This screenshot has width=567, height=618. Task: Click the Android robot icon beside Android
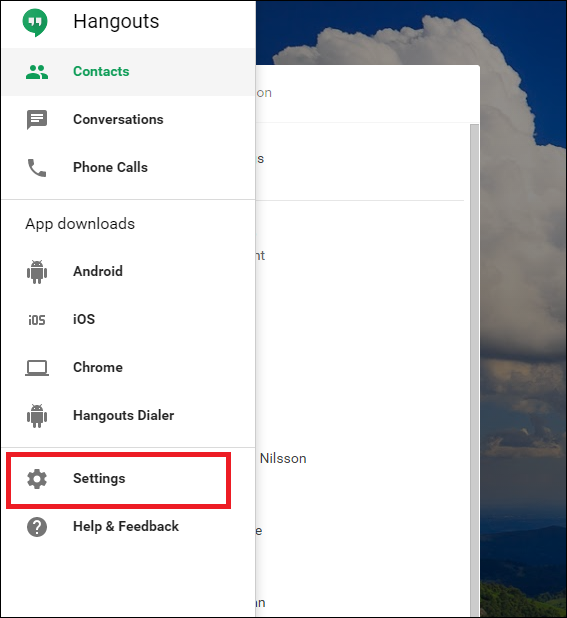37,272
